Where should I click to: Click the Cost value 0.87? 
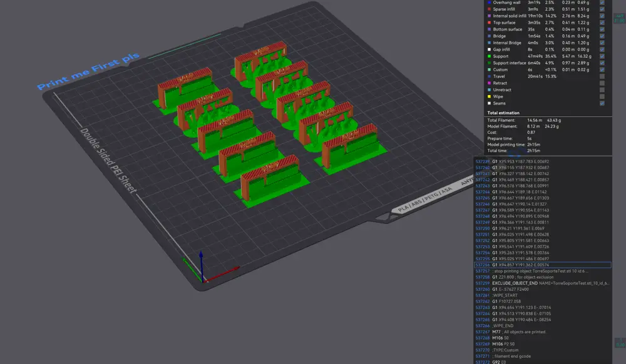tap(531, 133)
